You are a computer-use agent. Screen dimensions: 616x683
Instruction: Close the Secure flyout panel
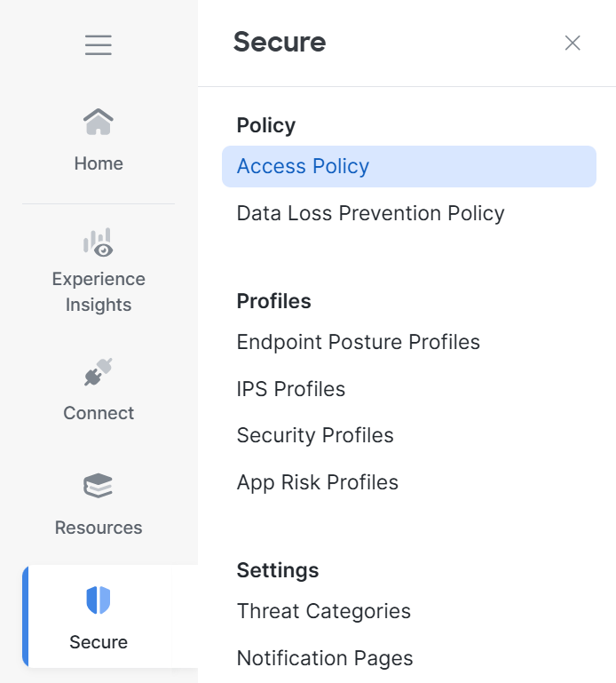click(573, 43)
